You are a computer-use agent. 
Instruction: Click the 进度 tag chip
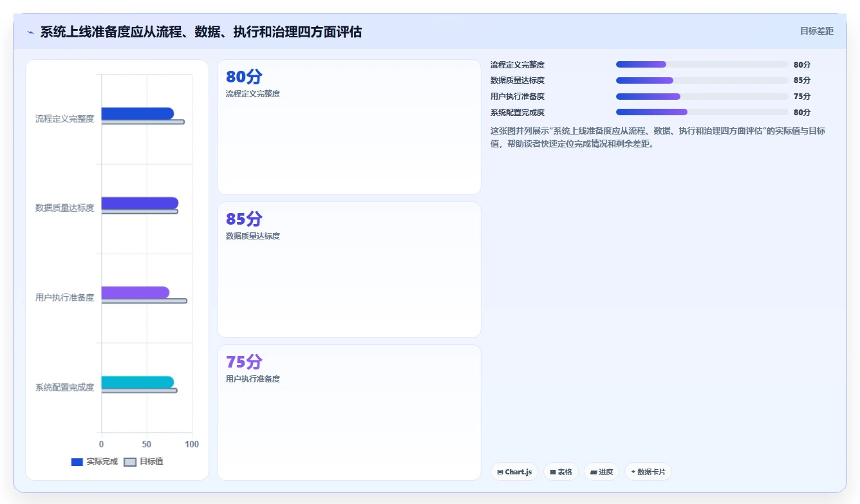pyautogui.click(x=601, y=472)
